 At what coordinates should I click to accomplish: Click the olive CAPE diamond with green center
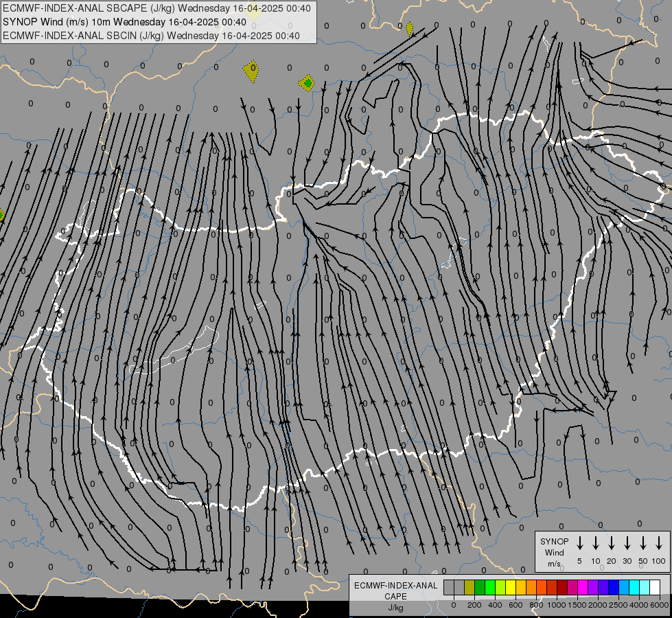[307, 83]
